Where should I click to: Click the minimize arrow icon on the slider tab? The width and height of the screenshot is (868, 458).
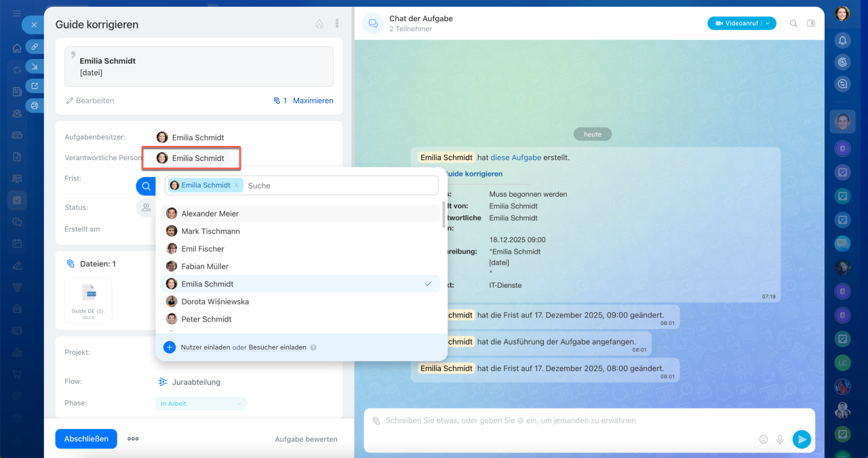coord(34,66)
